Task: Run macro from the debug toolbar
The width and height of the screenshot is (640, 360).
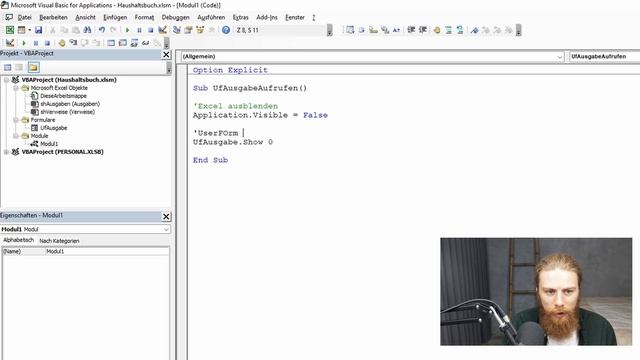Action: (24, 43)
